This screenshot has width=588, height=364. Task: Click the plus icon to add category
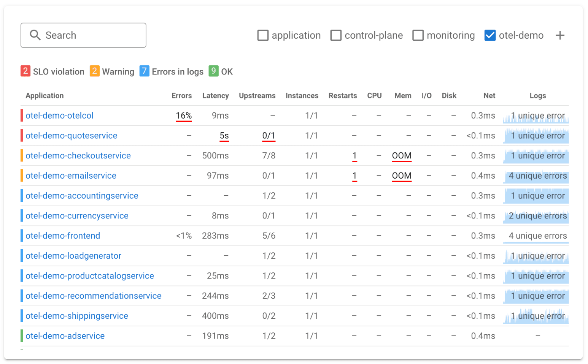click(x=559, y=35)
